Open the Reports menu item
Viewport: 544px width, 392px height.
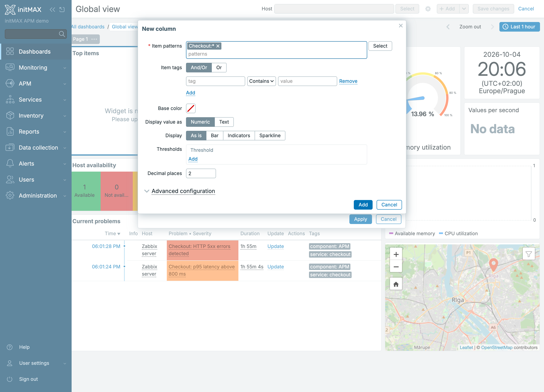tap(36, 131)
